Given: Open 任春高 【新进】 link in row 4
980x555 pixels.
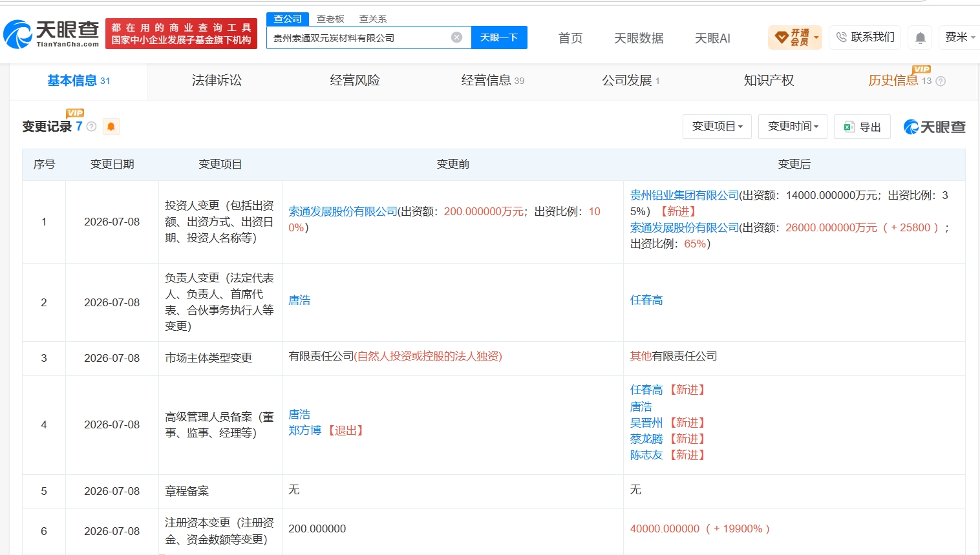Looking at the screenshot, I should tap(646, 390).
